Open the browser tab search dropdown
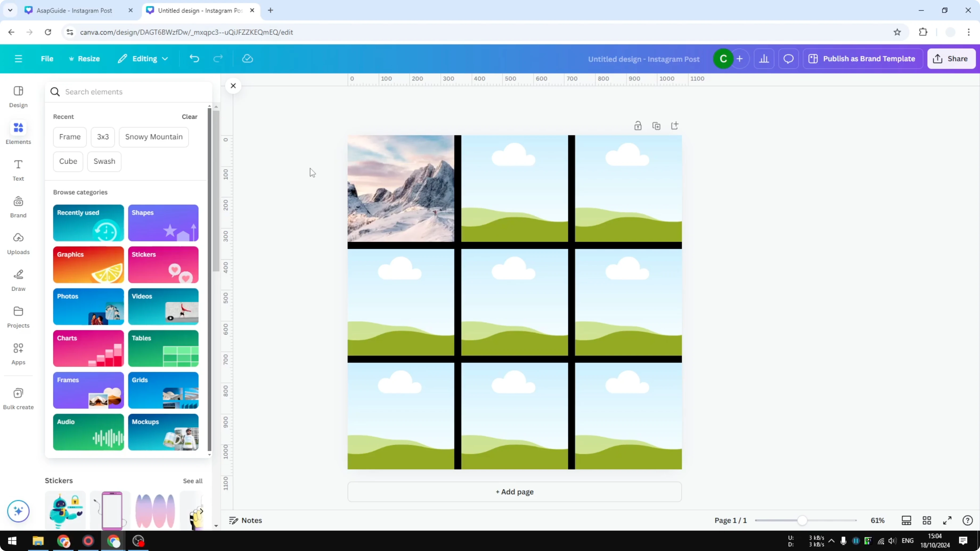Screen dimensions: 980x551 click(10, 10)
